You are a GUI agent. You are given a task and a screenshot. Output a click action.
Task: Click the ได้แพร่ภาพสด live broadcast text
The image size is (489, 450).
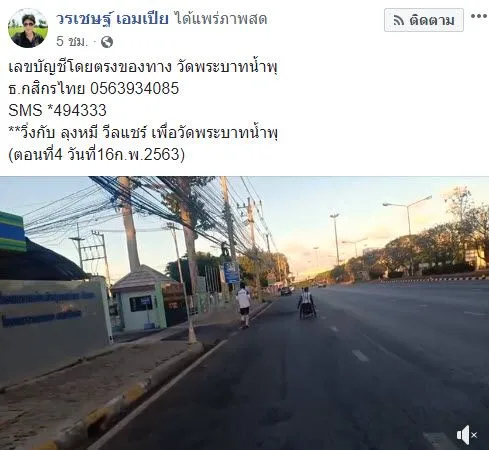click(x=221, y=19)
